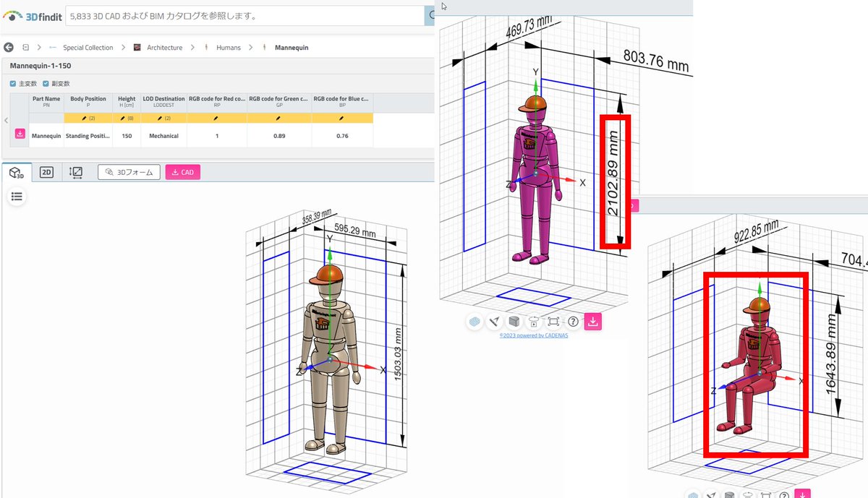Expand the Height options showing (8) values
Viewport: 868px width, 498px height.
(x=126, y=118)
